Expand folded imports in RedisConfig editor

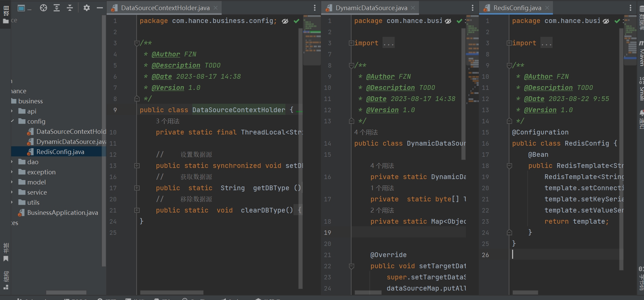pos(509,43)
